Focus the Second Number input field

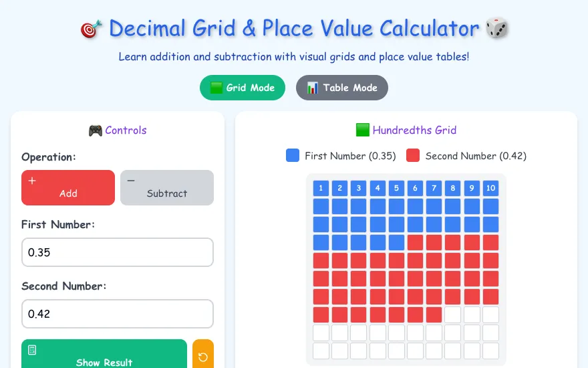click(x=118, y=314)
